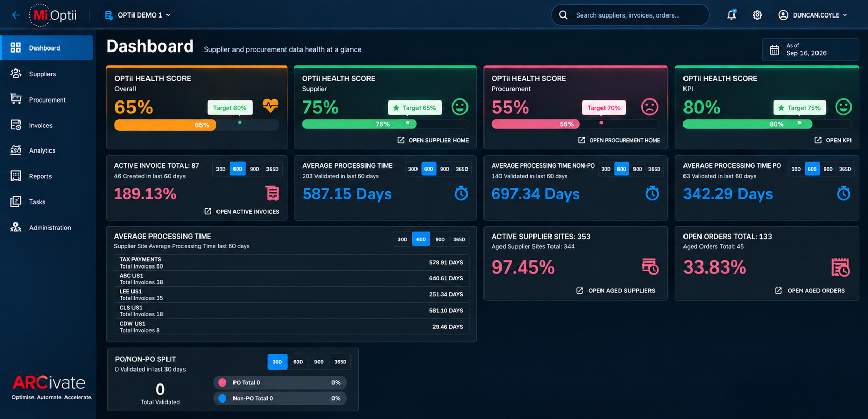Select 30D range on Active Invoice Total card
This screenshot has width=868, height=419.
pos(221,169)
